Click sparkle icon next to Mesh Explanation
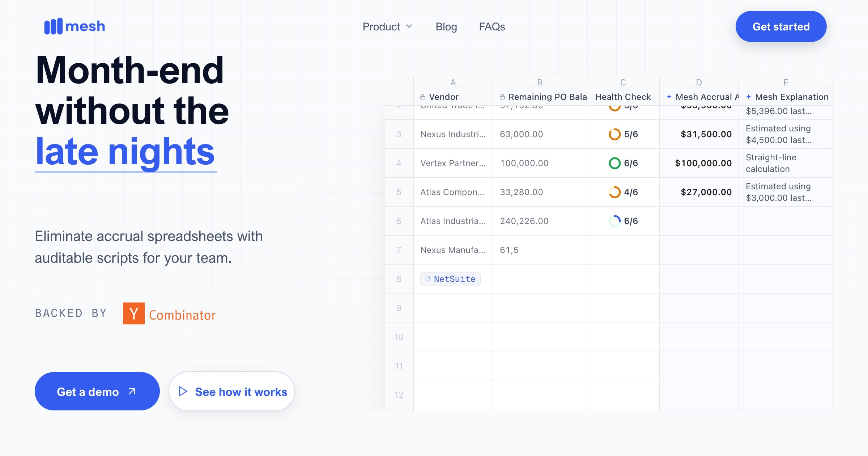Image resolution: width=868 pixels, height=456 pixels. [749, 97]
